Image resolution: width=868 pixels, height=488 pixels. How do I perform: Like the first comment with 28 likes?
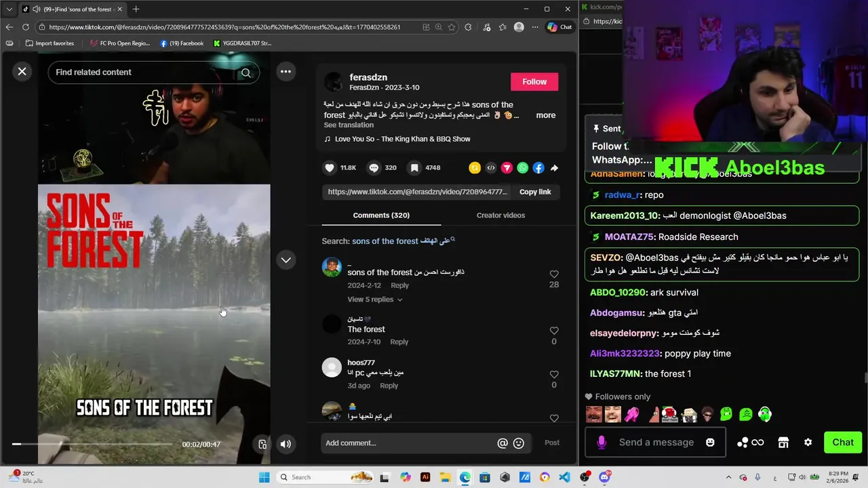554,274
